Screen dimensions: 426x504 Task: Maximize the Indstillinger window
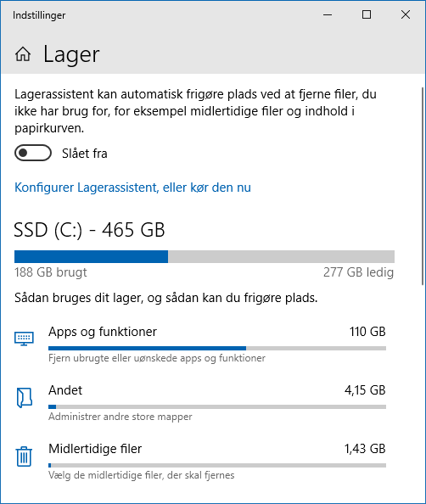click(x=367, y=14)
